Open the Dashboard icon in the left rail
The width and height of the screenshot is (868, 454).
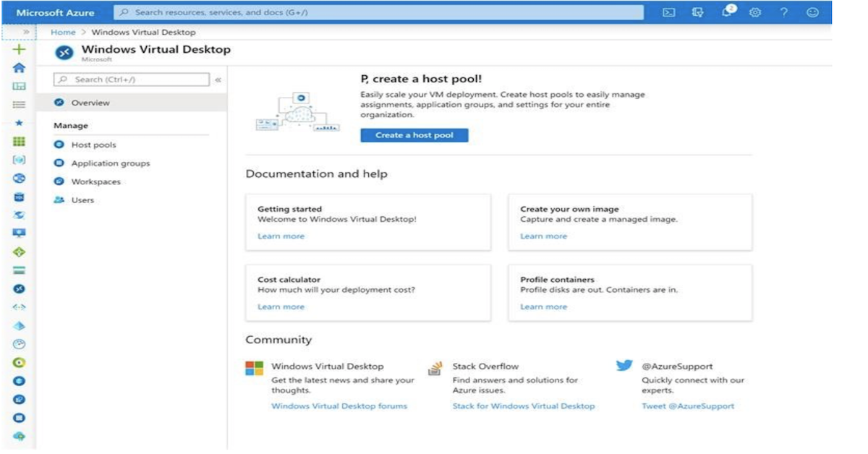[20, 86]
